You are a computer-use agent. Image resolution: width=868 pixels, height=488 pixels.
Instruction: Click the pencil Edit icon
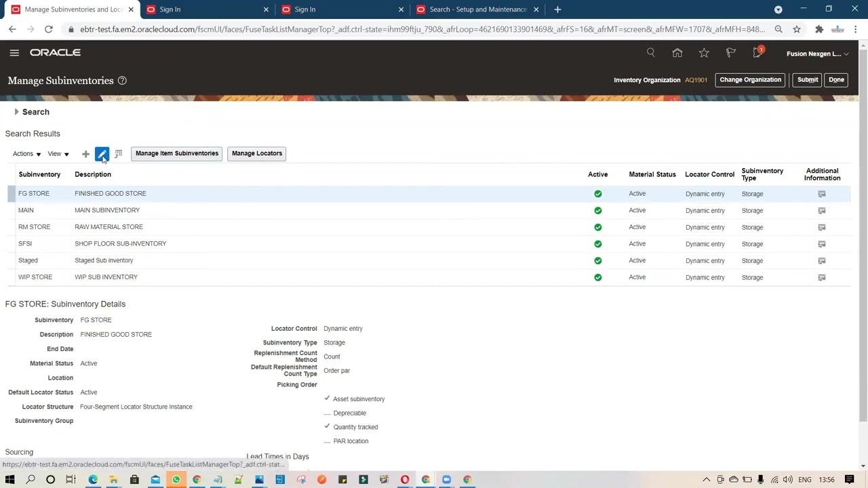coord(102,154)
